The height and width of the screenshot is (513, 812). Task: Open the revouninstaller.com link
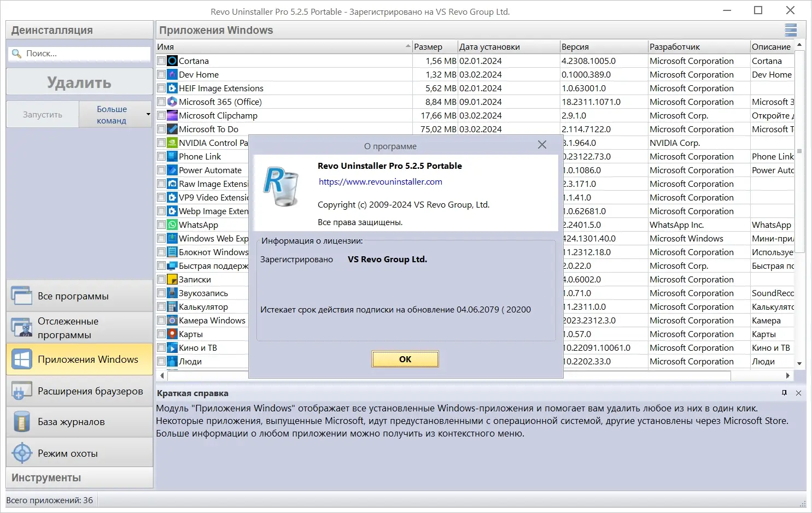[x=381, y=182]
